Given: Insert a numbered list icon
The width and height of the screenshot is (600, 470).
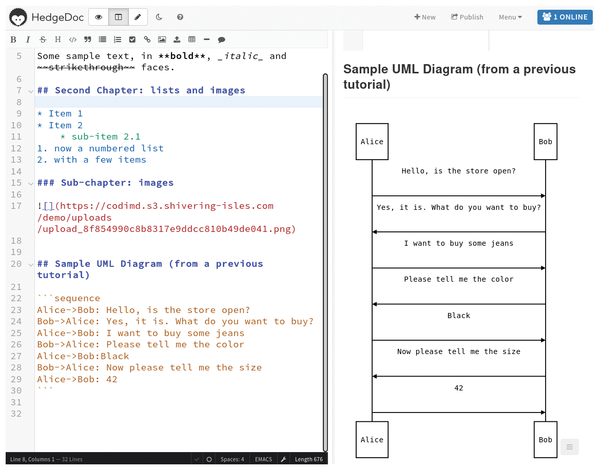Looking at the screenshot, I should point(117,39).
